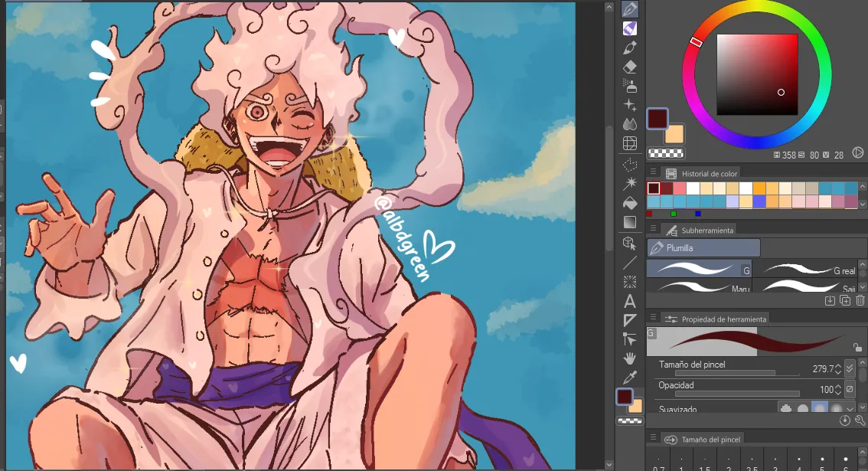Open the Subherramienta tab
The width and height of the screenshot is (868, 471).
click(700, 230)
